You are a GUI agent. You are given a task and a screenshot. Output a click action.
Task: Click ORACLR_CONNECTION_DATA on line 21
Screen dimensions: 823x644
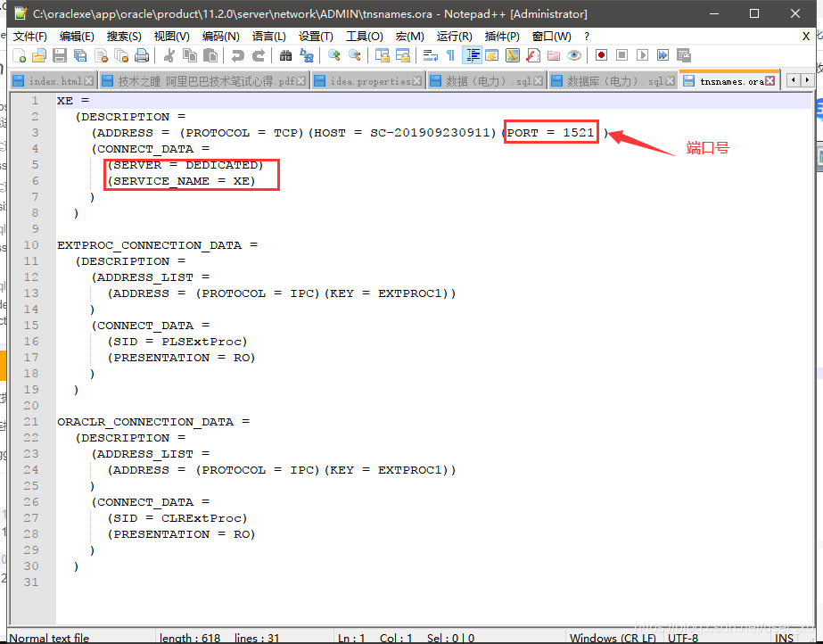[145, 422]
